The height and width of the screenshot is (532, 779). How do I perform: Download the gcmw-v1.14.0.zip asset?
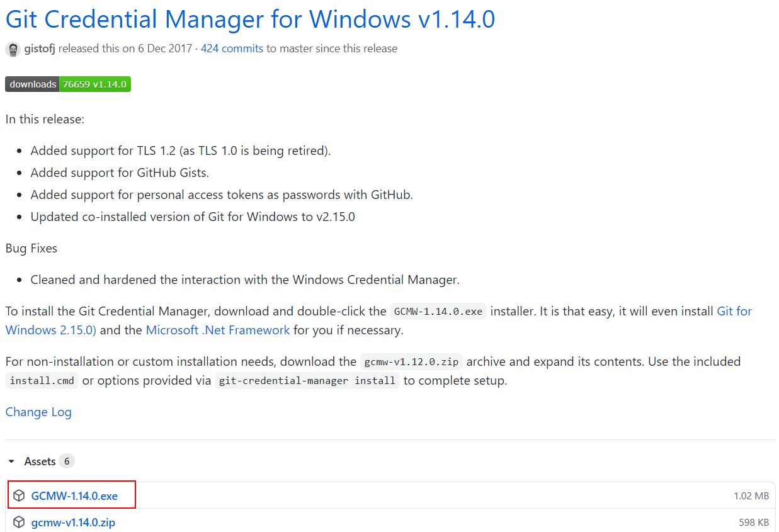click(73, 523)
